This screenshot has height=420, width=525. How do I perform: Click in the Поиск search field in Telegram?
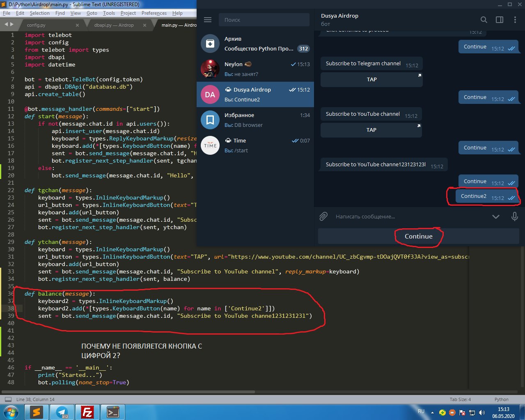pyautogui.click(x=264, y=20)
